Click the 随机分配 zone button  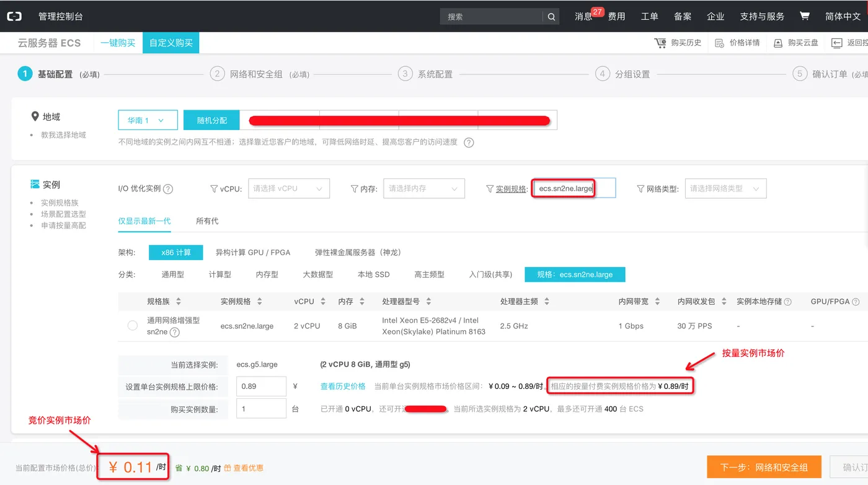click(x=212, y=121)
